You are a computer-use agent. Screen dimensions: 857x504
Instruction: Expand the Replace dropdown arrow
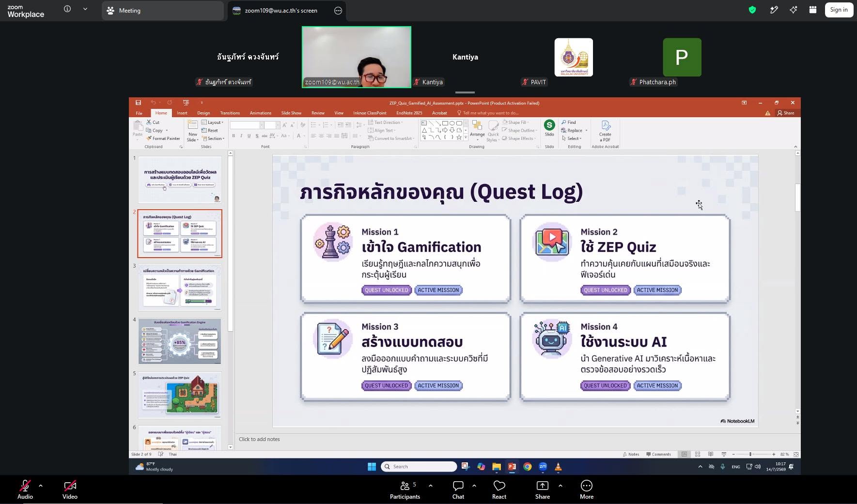[x=586, y=131]
